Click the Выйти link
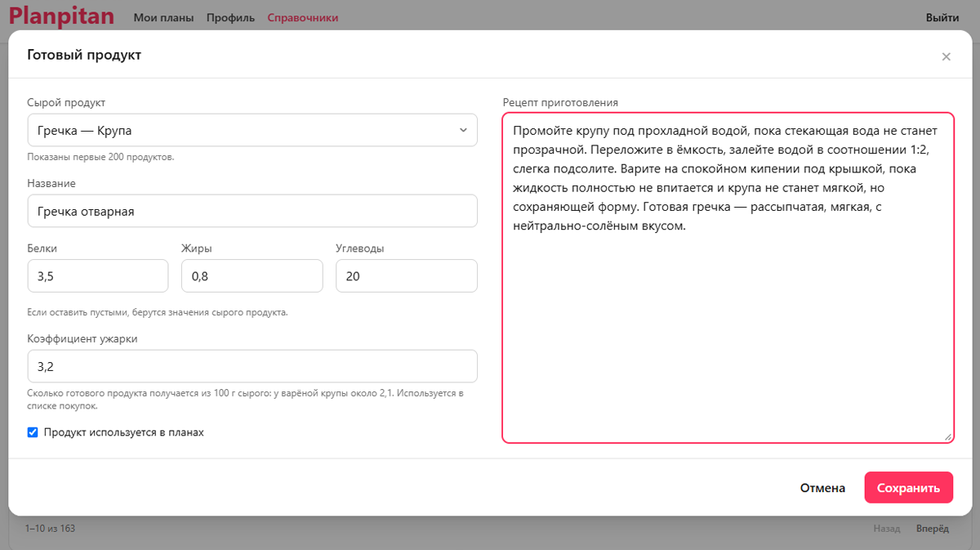Image resolution: width=980 pixels, height=550 pixels. coord(942,17)
